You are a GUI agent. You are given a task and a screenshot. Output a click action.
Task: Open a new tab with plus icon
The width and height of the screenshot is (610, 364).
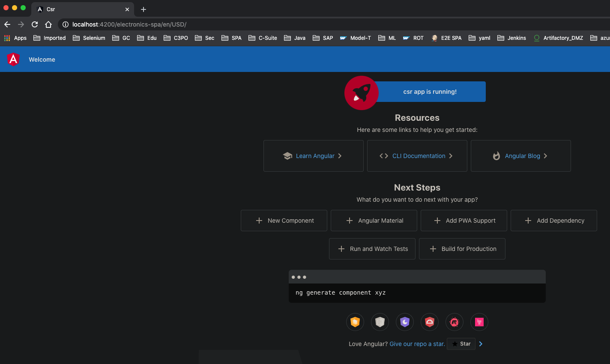coord(144,9)
